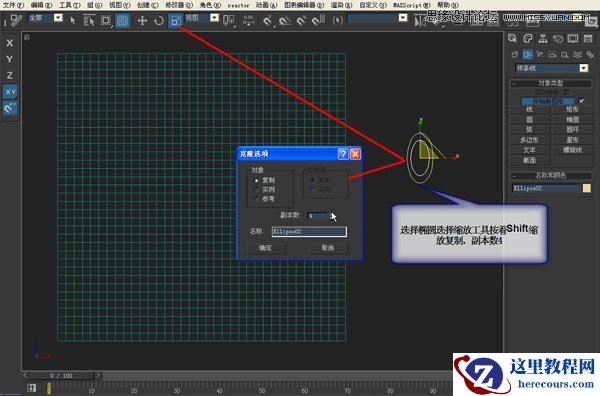Toggle the XY plane constraint button

click(10, 92)
